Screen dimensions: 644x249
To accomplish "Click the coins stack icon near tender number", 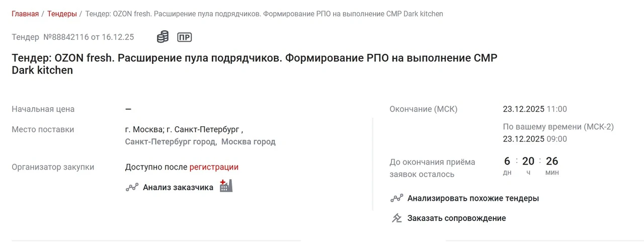I will (x=163, y=37).
